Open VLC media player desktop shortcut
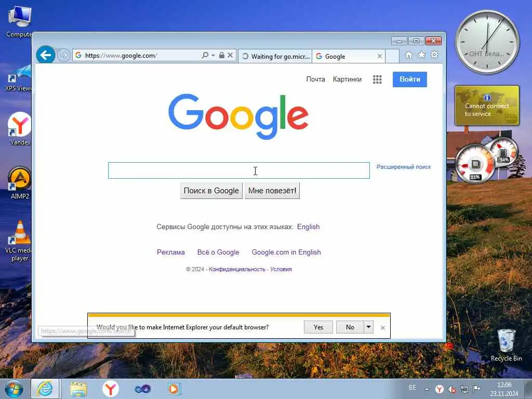Viewport: 532px width, 399px height. click(x=19, y=241)
